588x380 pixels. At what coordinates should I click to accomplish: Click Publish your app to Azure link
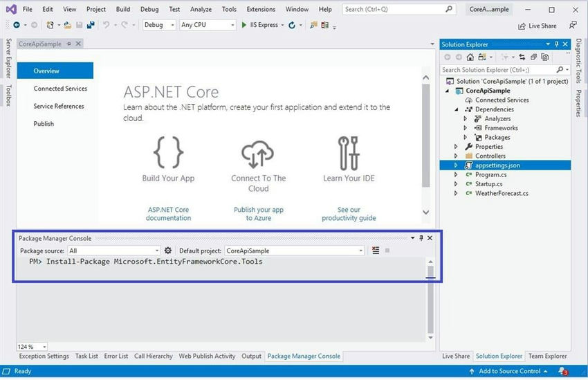(x=259, y=214)
